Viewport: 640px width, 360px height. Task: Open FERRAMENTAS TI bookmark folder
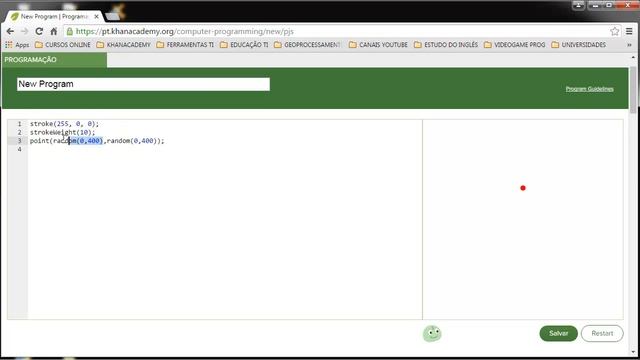pyautogui.click(x=185, y=45)
